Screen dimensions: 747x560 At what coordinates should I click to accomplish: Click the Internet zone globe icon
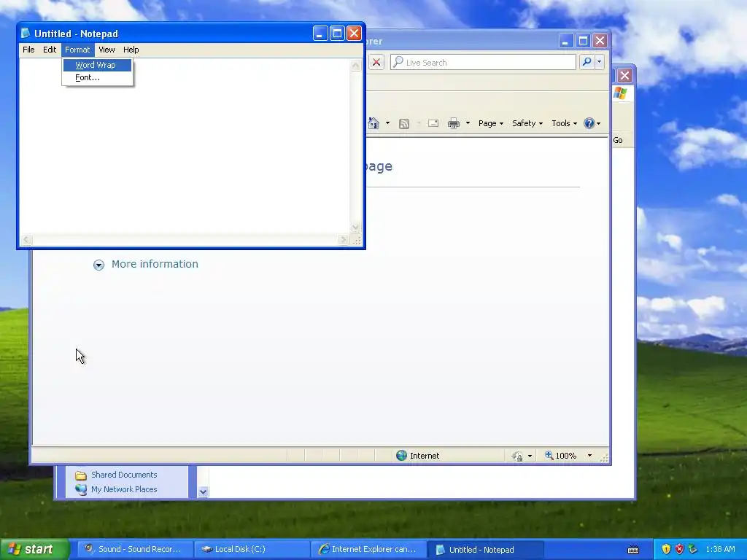pos(402,456)
